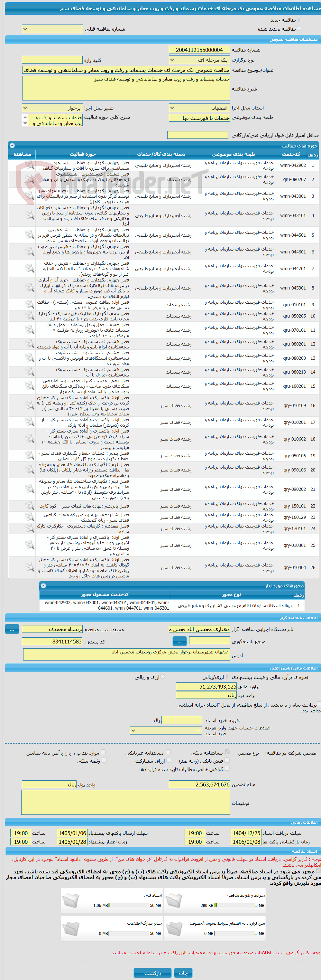Open view icon for row qry-150101

click(30, 506)
